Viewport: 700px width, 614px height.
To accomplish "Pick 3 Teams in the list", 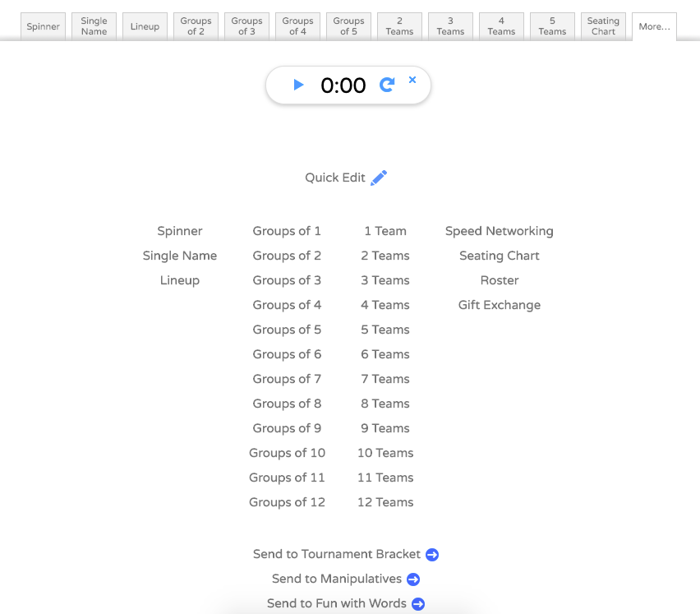I will point(385,280).
